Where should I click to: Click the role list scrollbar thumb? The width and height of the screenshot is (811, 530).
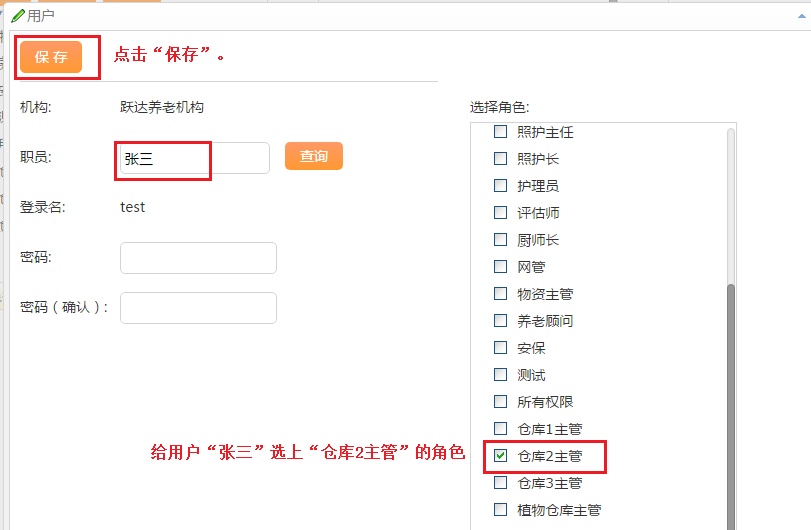click(x=731, y=406)
